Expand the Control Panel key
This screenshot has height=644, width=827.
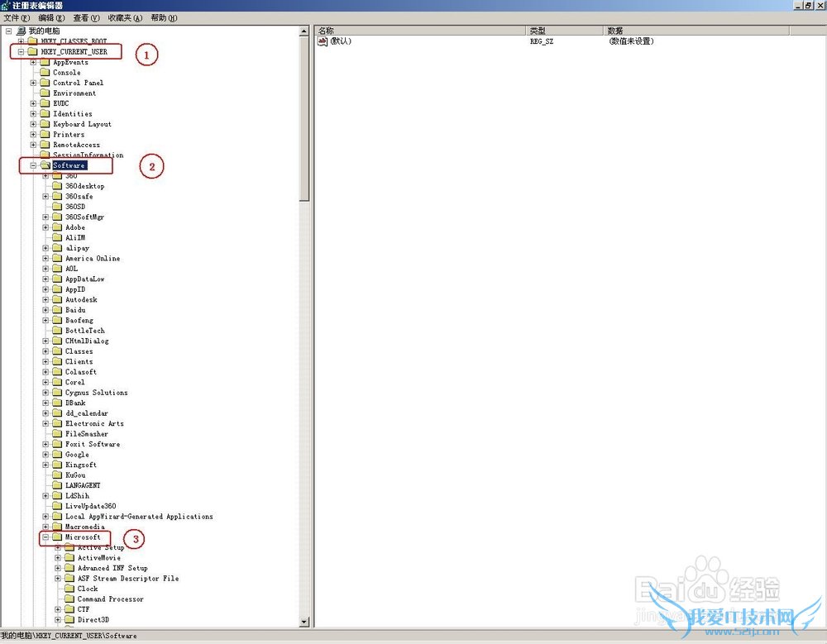click(33, 83)
